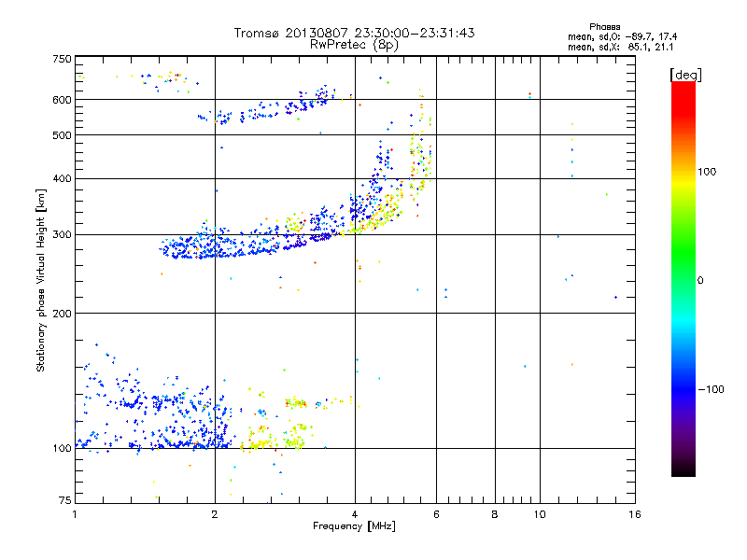Click the 'Phases' header text
This screenshot has height=560, width=747.
point(604,27)
